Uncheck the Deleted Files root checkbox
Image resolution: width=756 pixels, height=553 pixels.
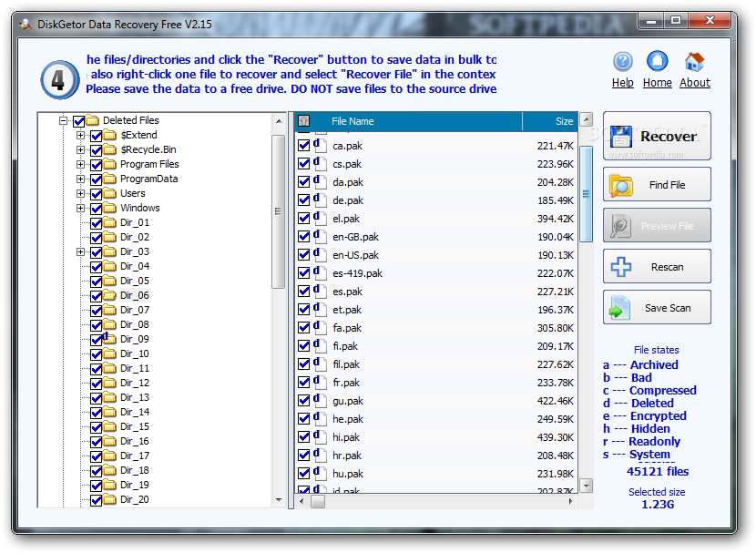[x=79, y=121]
